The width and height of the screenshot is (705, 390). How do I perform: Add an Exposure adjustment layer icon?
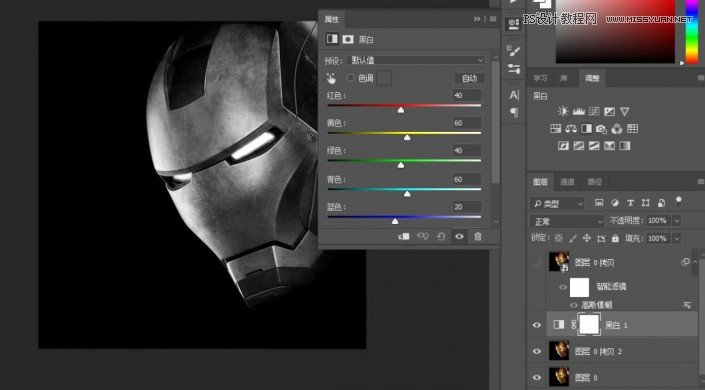click(x=609, y=111)
